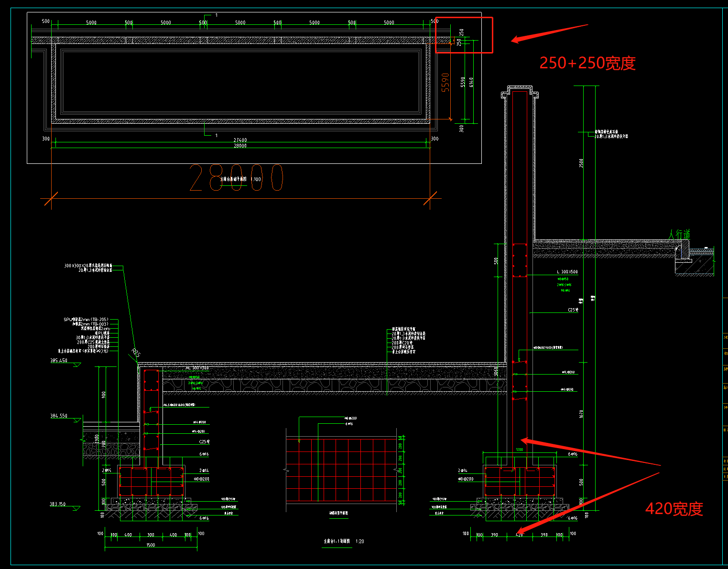Viewport: 728px width, 569px height.
Task: Select the 385.450 elevation label
Action: coord(59,361)
